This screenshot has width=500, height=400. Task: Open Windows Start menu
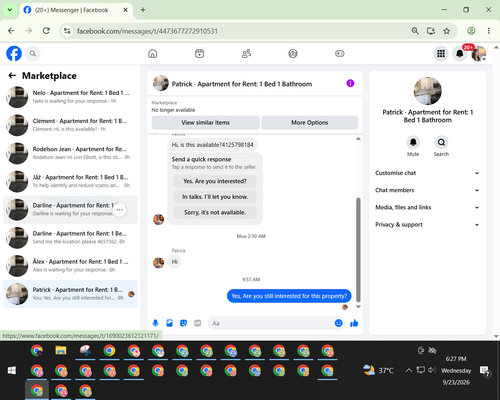point(12,370)
